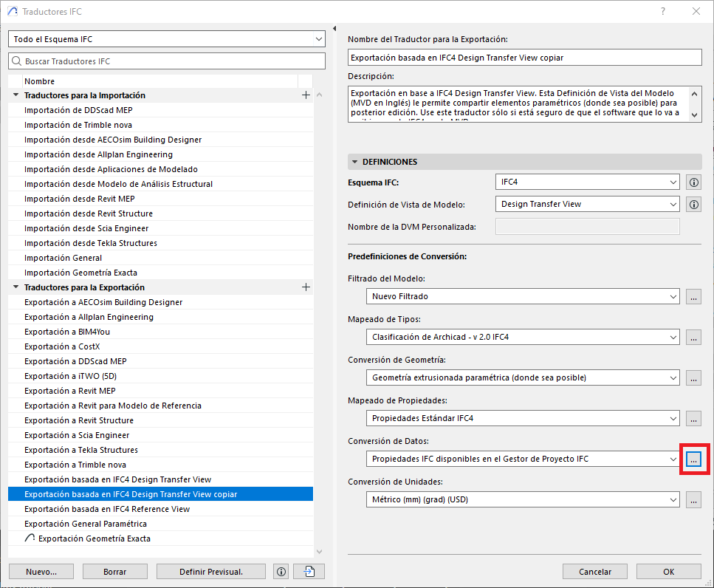Collapse Traductores para la Exportación group

coord(16,287)
